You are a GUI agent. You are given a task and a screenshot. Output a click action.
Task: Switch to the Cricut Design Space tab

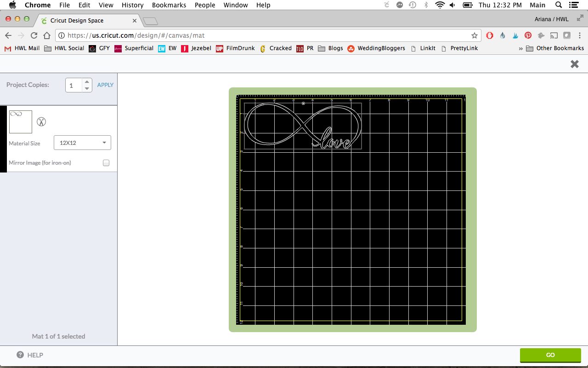[88, 21]
